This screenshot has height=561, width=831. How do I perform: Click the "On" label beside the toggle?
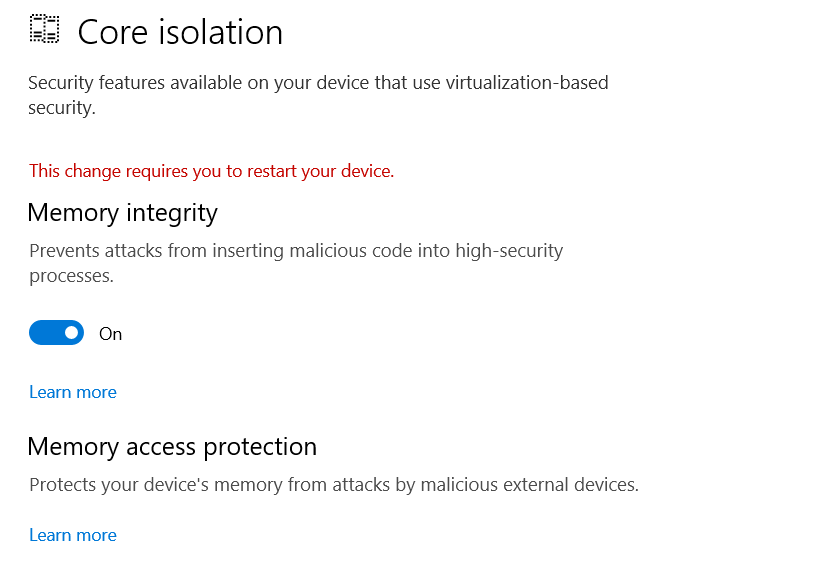tap(110, 334)
